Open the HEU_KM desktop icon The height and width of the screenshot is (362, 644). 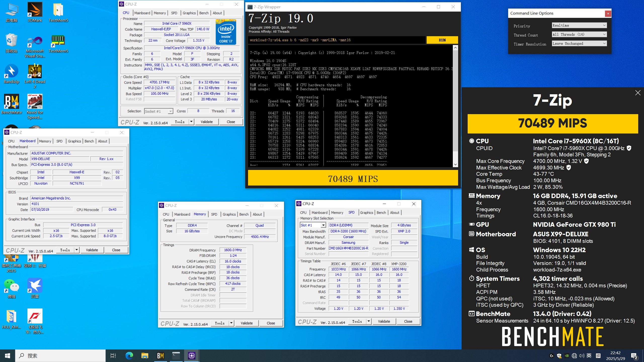(11, 319)
